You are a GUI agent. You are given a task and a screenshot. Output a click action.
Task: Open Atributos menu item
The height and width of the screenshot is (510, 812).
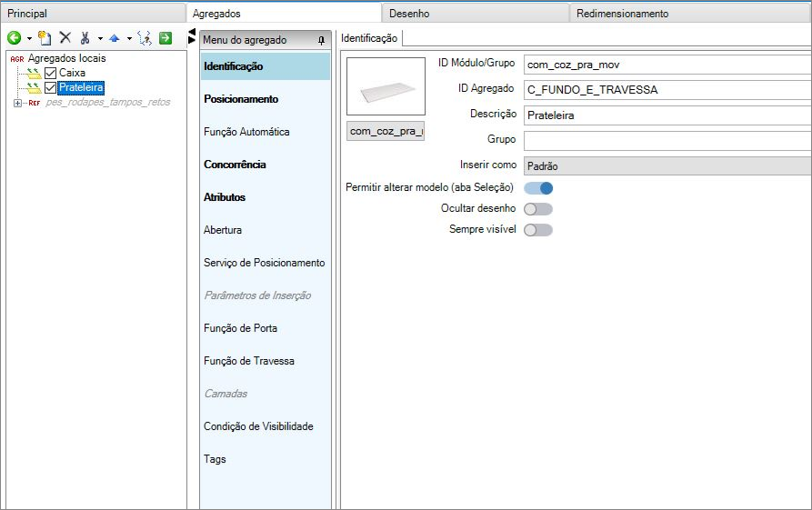coord(266,197)
